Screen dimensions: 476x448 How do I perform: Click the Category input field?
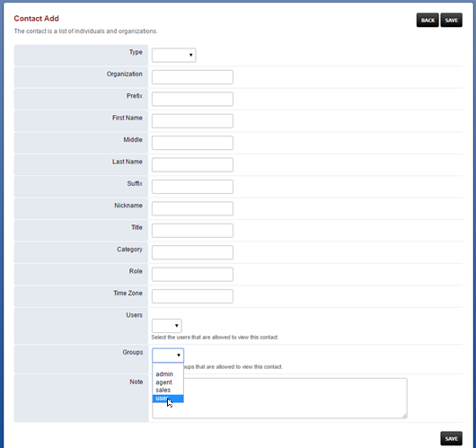click(192, 252)
